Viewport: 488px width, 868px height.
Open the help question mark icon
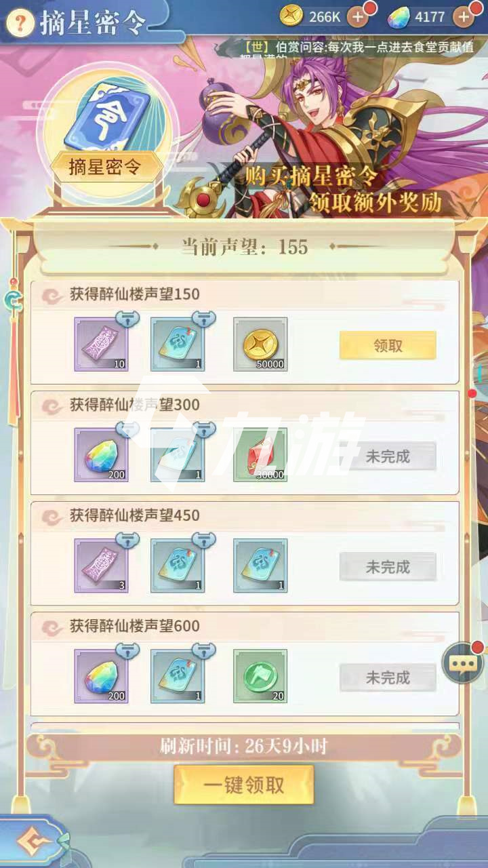(x=20, y=23)
